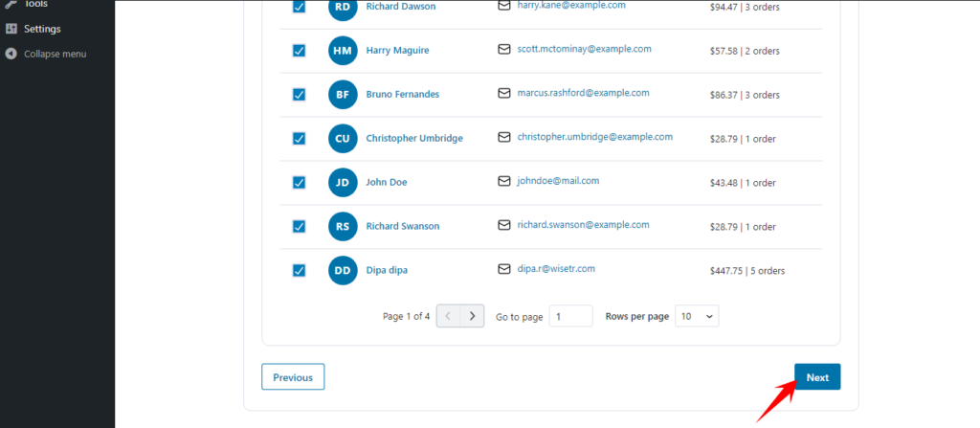This screenshot has height=428, width=980.
Task: Click the "$57.58 | 2 orders" value
Action: coord(745,52)
